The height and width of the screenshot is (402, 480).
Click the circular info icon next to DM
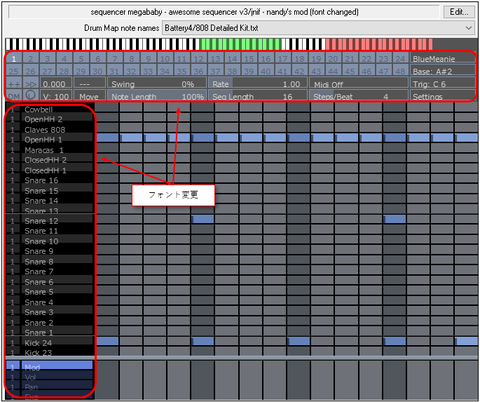click(31, 96)
